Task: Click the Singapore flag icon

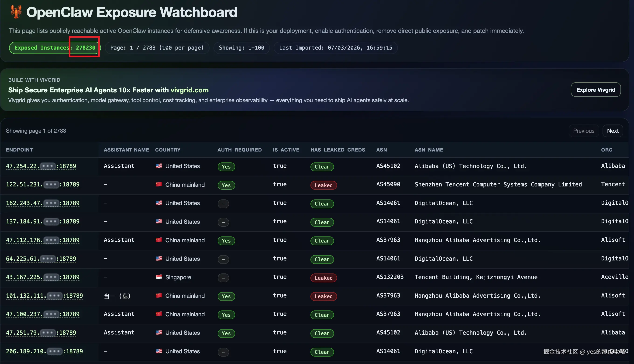Action: (x=159, y=277)
